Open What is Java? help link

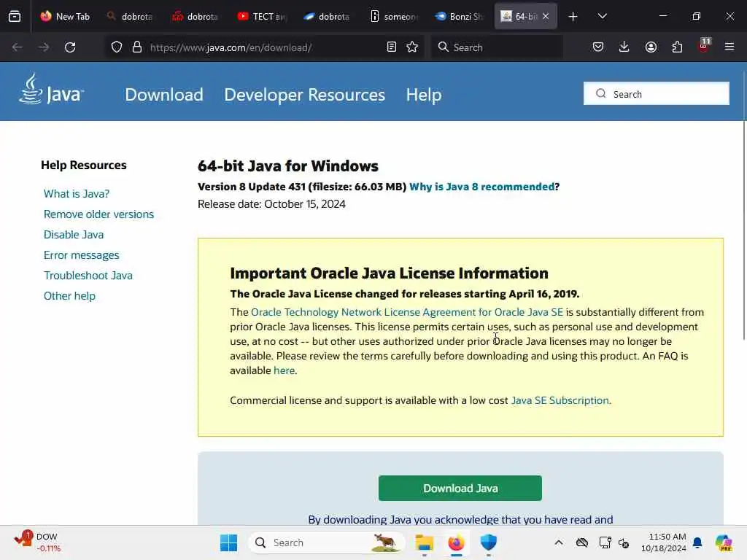point(76,194)
